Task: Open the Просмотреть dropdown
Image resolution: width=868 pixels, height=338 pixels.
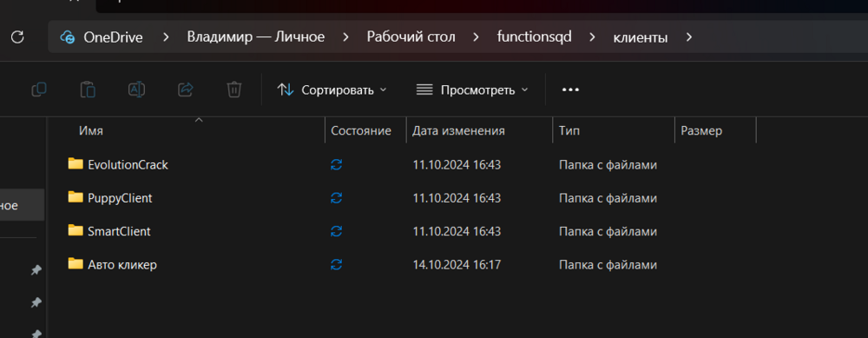Action: point(472,89)
